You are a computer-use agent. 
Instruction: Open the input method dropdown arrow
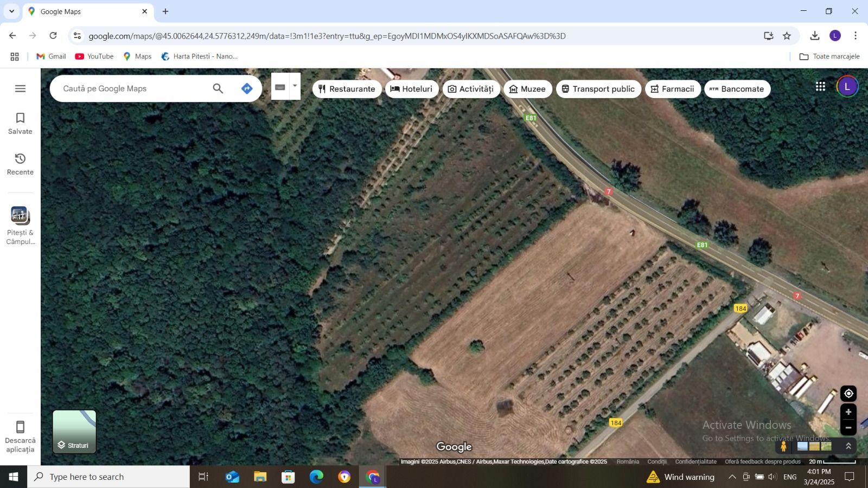295,86
